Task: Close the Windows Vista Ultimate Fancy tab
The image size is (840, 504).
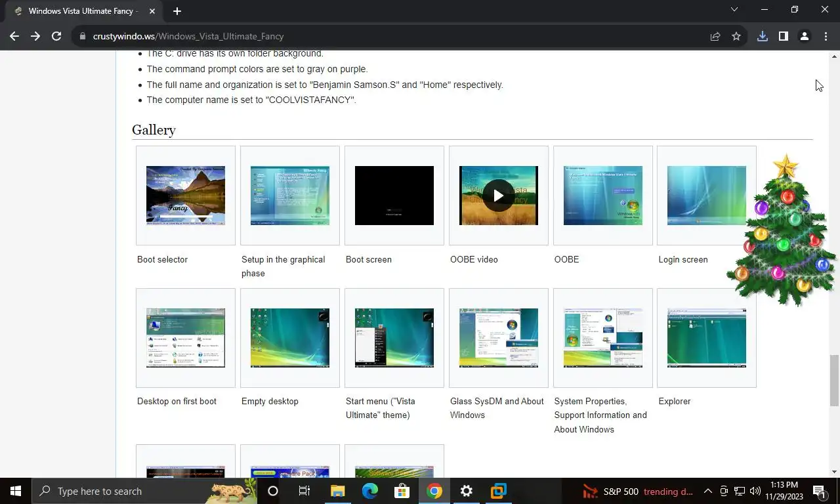Action: tap(152, 11)
